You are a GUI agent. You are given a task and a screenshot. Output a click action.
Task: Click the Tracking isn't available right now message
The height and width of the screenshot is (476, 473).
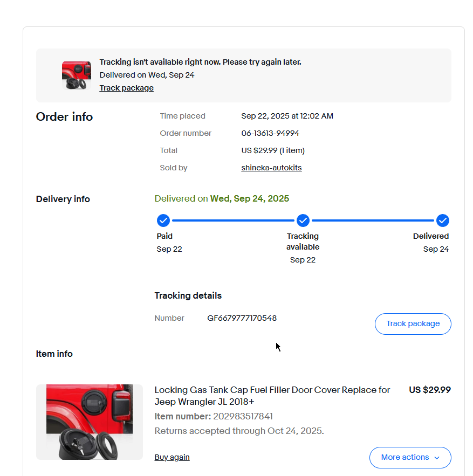(200, 62)
